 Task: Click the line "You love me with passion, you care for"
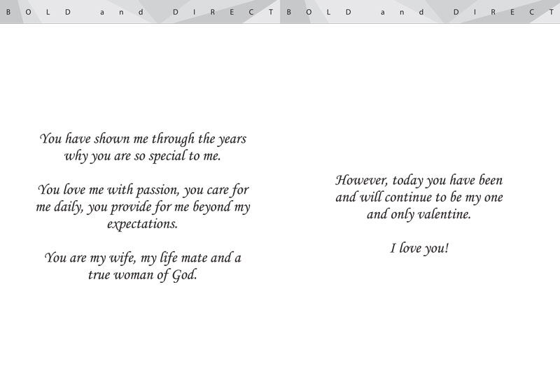click(x=143, y=190)
